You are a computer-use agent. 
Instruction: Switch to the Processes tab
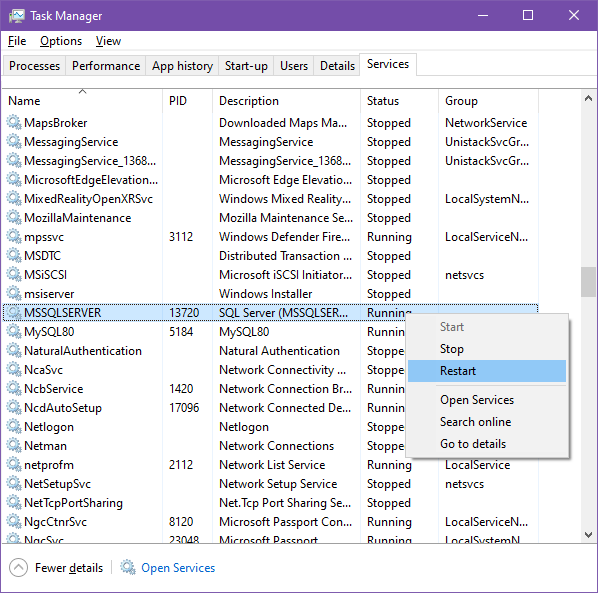coord(34,66)
